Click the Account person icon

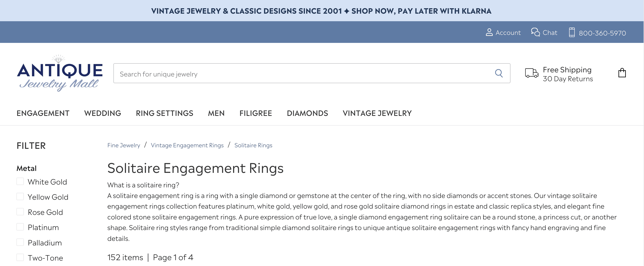pyautogui.click(x=488, y=32)
